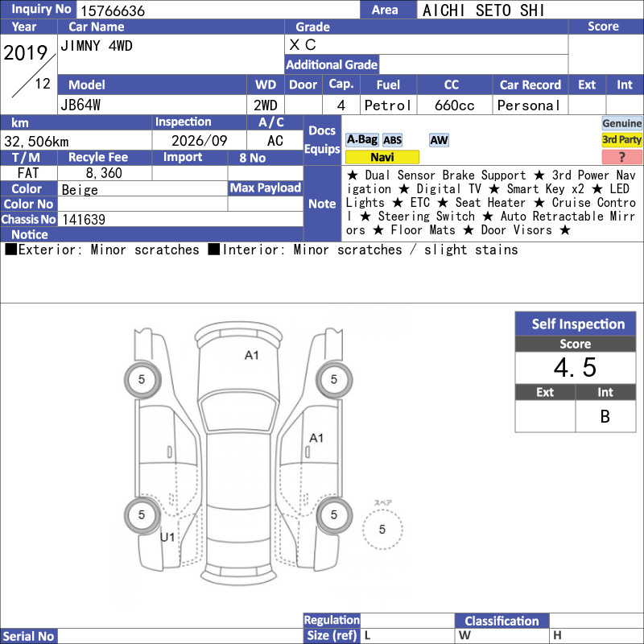Click the month value 12
Screen dimensions: 644x644
(x=43, y=84)
